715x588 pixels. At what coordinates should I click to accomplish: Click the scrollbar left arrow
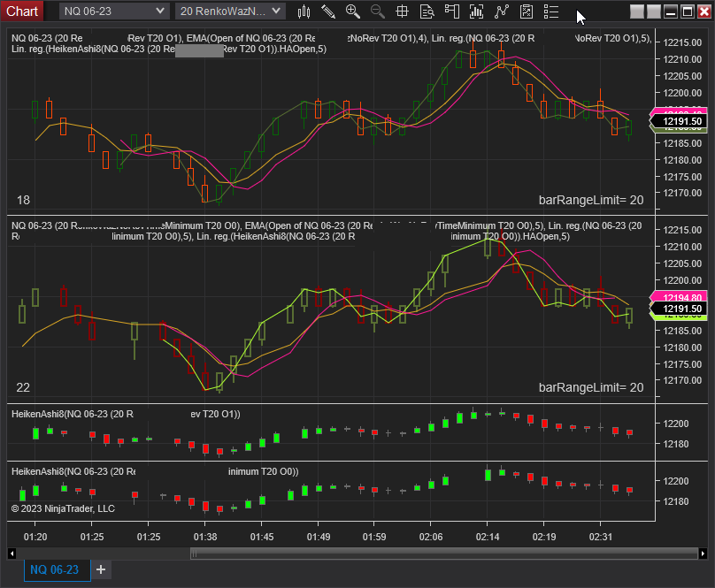(x=12, y=554)
